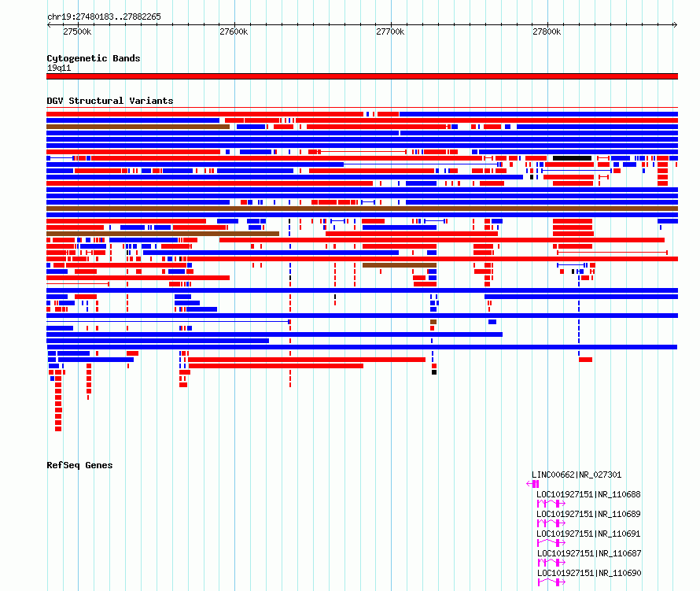Click the red 19q11 cytogenetic band bar
Viewport: 700px width, 591px height.
pos(362,76)
